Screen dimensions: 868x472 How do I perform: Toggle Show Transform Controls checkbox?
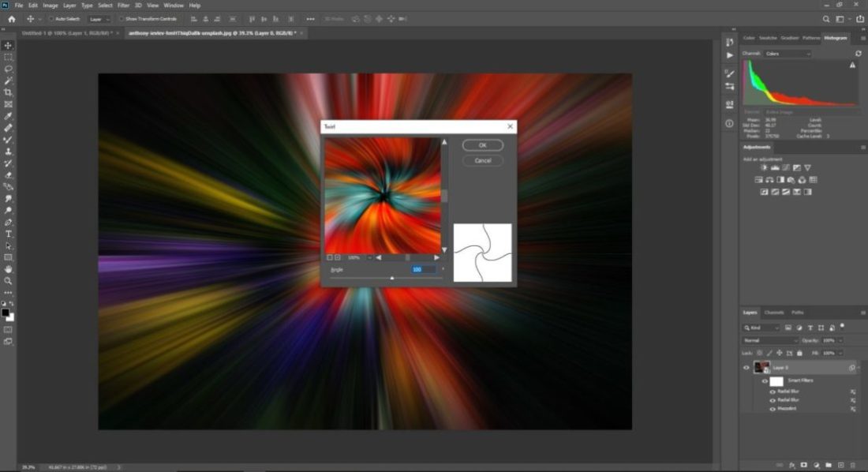tap(122, 19)
